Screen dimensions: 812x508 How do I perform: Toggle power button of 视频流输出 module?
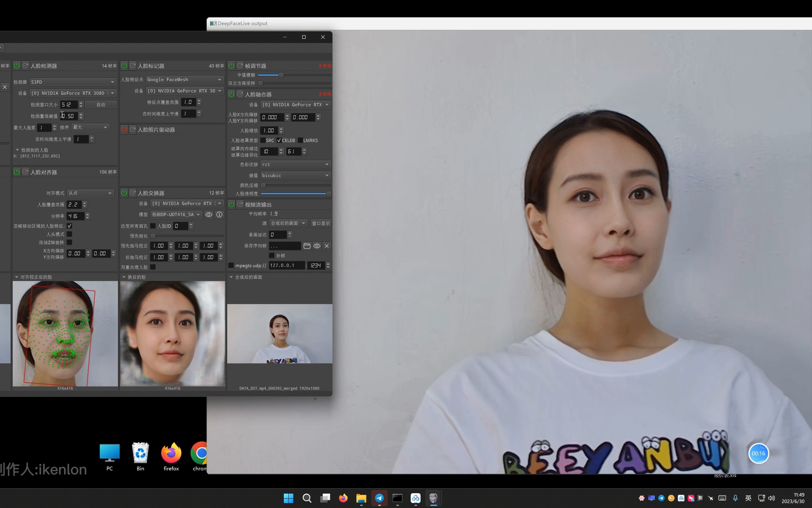(231, 204)
